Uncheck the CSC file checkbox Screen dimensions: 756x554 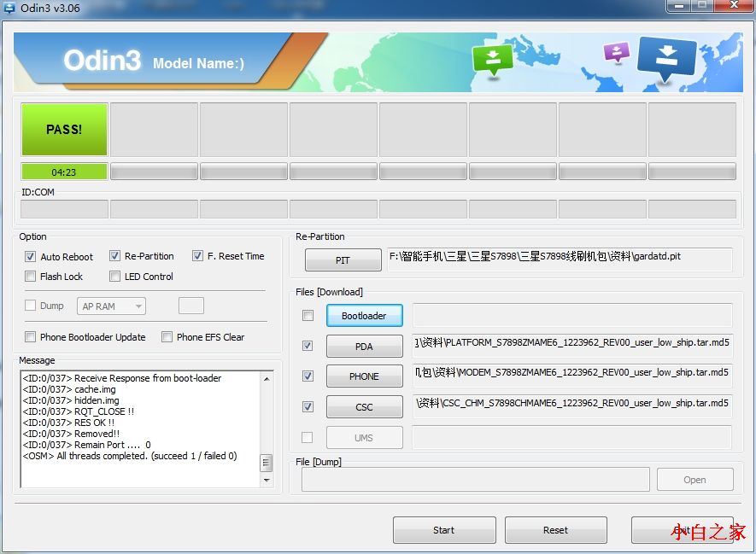pos(308,406)
